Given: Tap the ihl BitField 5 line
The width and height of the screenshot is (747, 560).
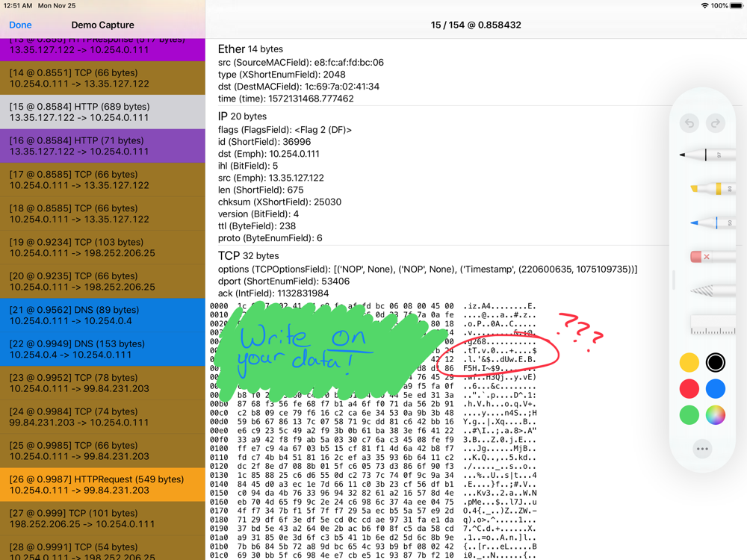Looking at the screenshot, I should pos(248,166).
